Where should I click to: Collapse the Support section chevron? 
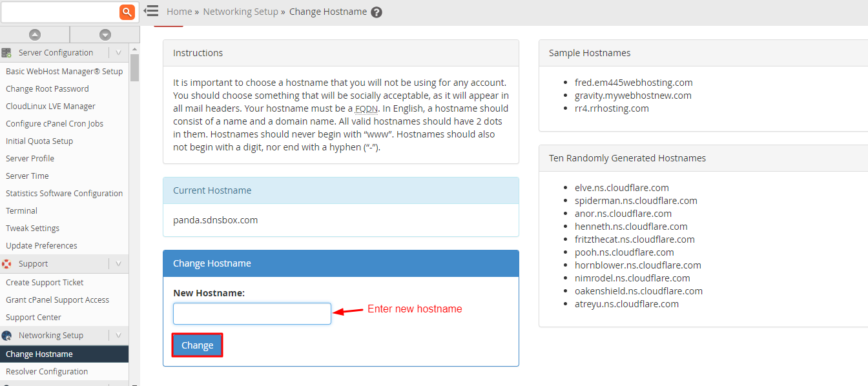(x=118, y=264)
